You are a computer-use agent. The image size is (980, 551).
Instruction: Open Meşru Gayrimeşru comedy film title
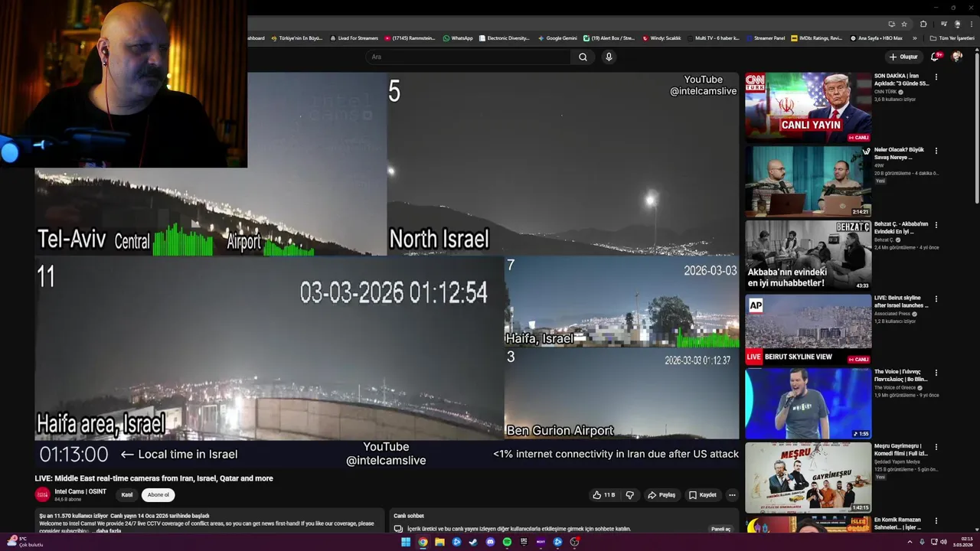point(901,450)
